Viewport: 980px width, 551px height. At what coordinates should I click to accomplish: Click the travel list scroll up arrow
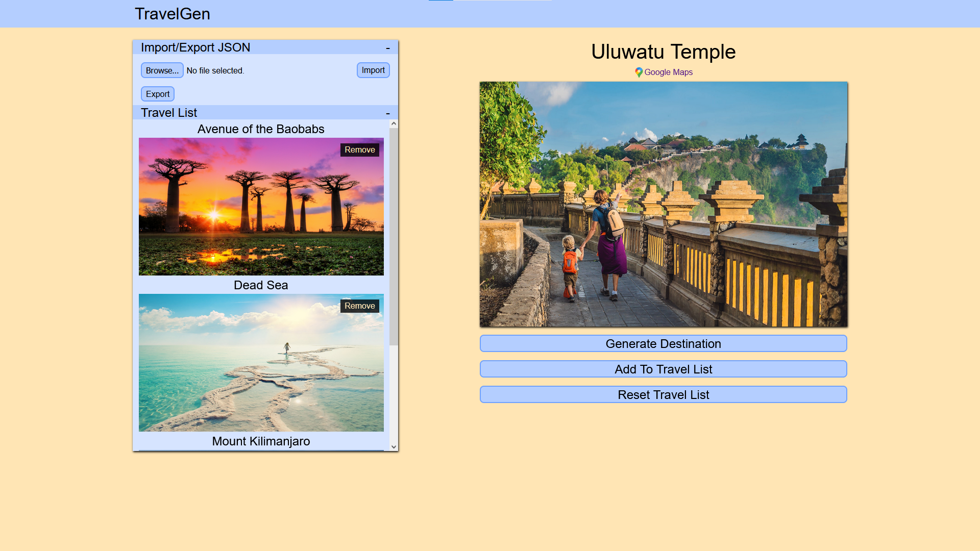394,124
